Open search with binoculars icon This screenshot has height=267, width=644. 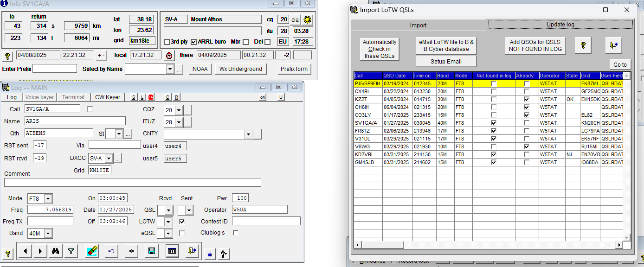[x=56, y=251]
